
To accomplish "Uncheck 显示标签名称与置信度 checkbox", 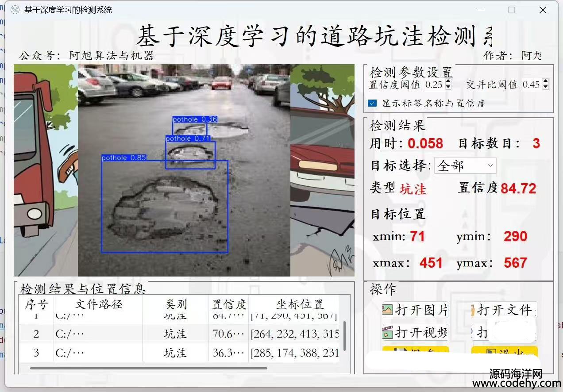I will pyautogui.click(x=372, y=103).
